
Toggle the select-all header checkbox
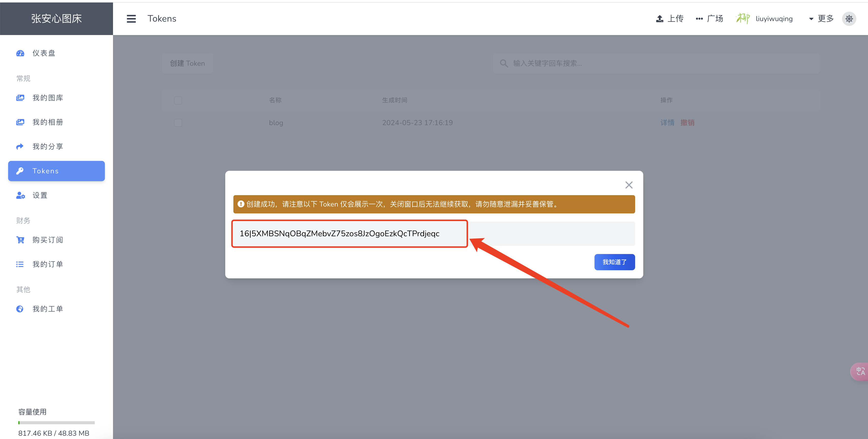tap(178, 100)
